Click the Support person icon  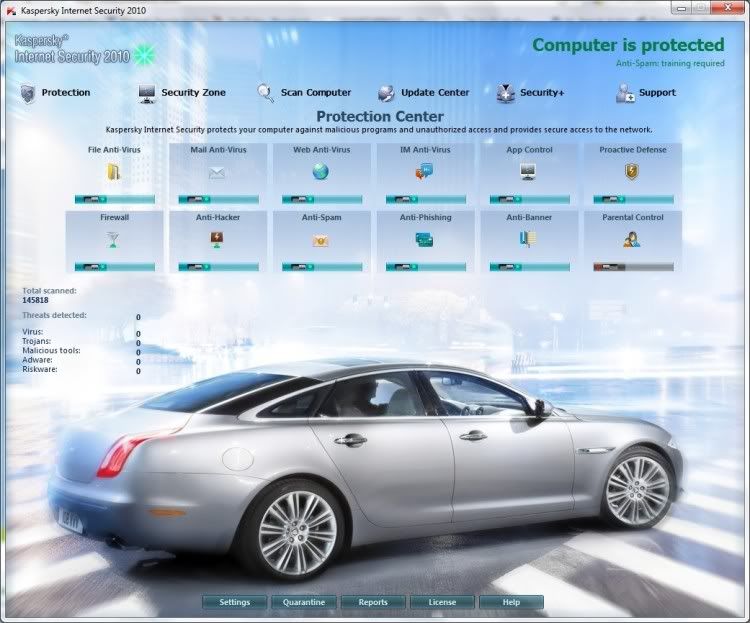[x=625, y=93]
